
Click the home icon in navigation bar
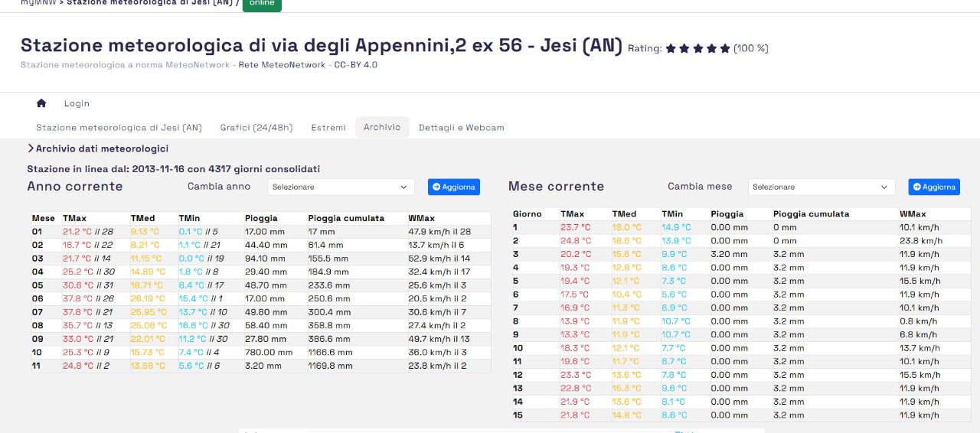pos(41,103)
